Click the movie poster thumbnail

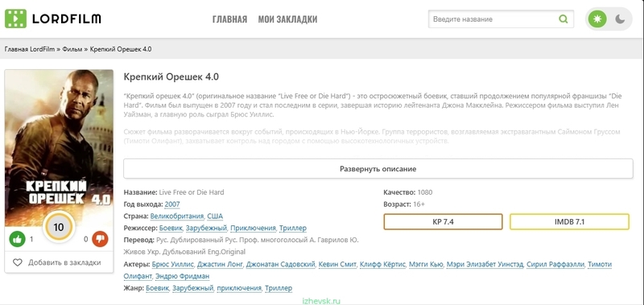click(x=59, y=148)
